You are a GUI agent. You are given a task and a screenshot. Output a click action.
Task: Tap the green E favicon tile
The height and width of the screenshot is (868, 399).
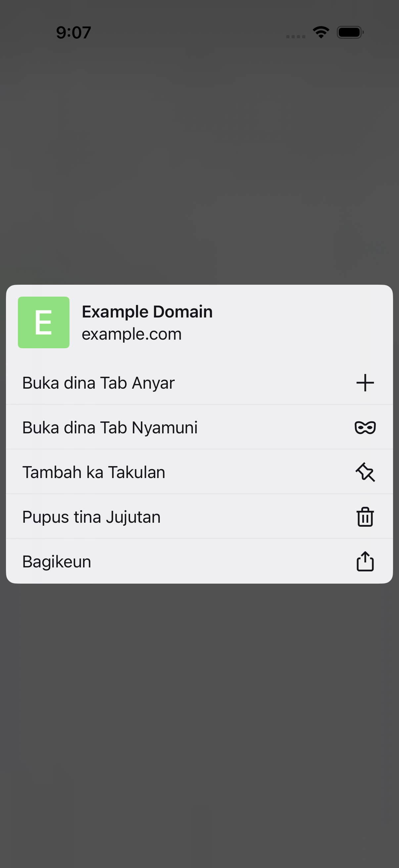pyautogui.click(x=44, y=322)
